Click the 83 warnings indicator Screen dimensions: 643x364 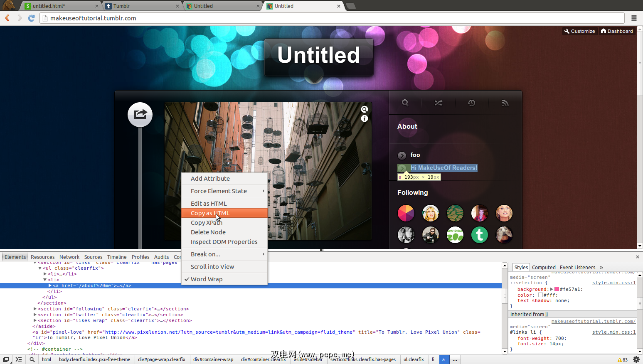click(623, 360)
